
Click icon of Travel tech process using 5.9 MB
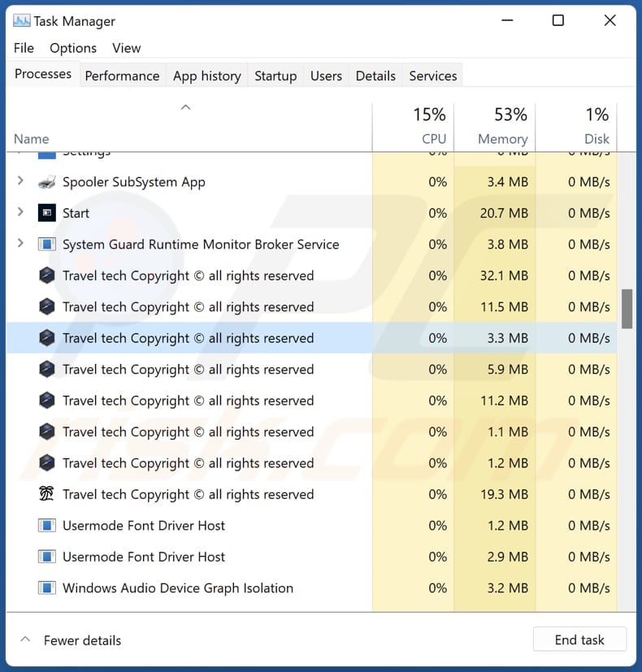[x=46, y=370]
